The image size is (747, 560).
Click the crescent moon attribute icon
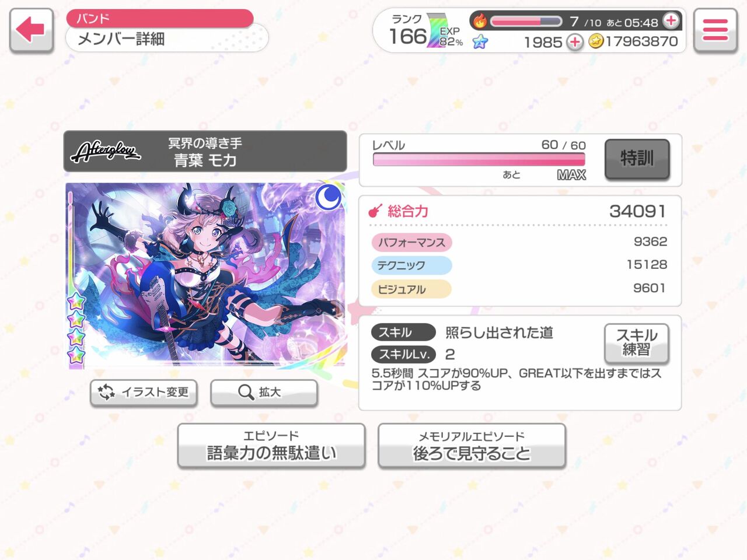(x=329, y=197)
